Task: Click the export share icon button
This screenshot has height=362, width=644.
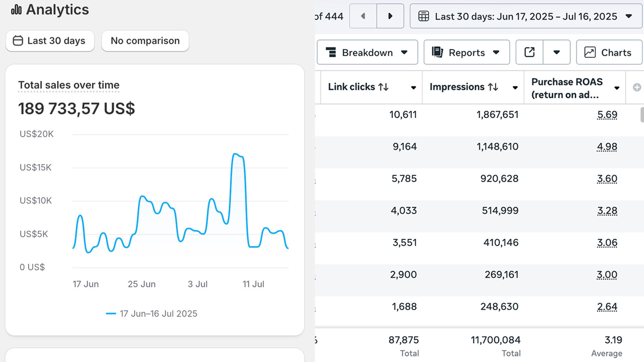Action: [x=529, y=52]
